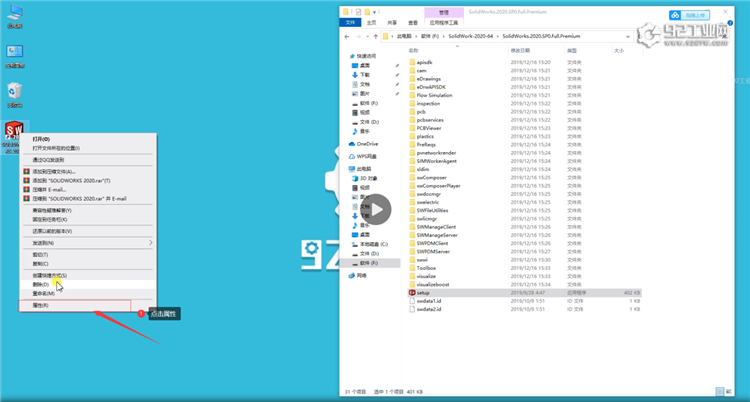Click SolidWork-2020-64 in the address breadcrumb
Viewport: 750px width, 402px height.
coord(471,36)
